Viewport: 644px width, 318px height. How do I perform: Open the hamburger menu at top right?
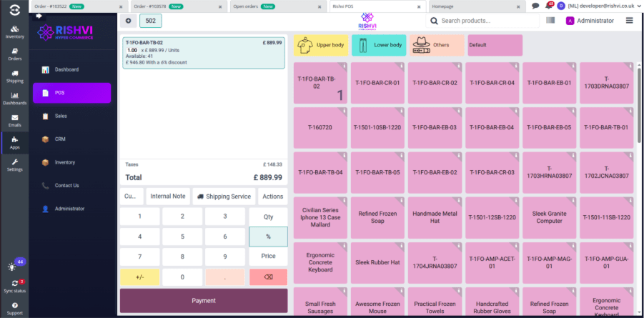(629, 21)
